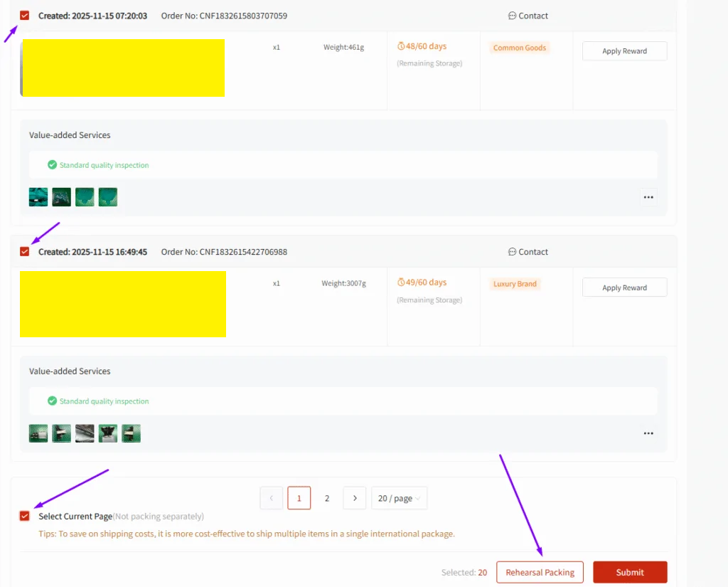This screenshot has width=728, height=587.
Task: Disable the Select Current Page checkbox
Action: [x=23, y=515]
